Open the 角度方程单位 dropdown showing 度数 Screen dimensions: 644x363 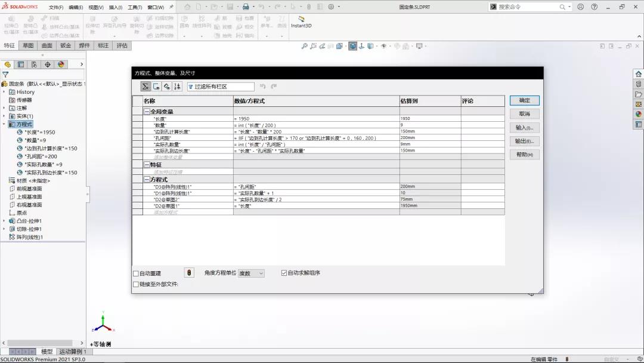(x=251, y=273)
